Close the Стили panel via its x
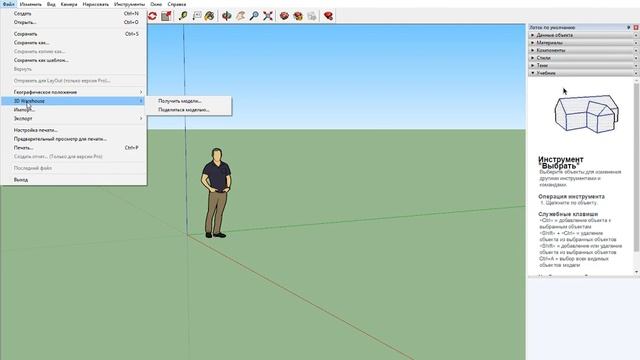This screenshot has height=360, width=640. [636, 58]
